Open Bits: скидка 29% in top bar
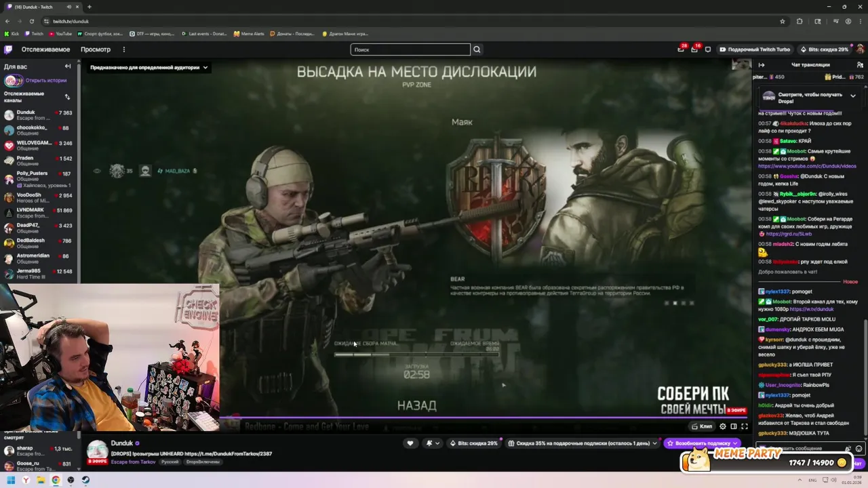The image size is (868, 488). tap(825, 49)
